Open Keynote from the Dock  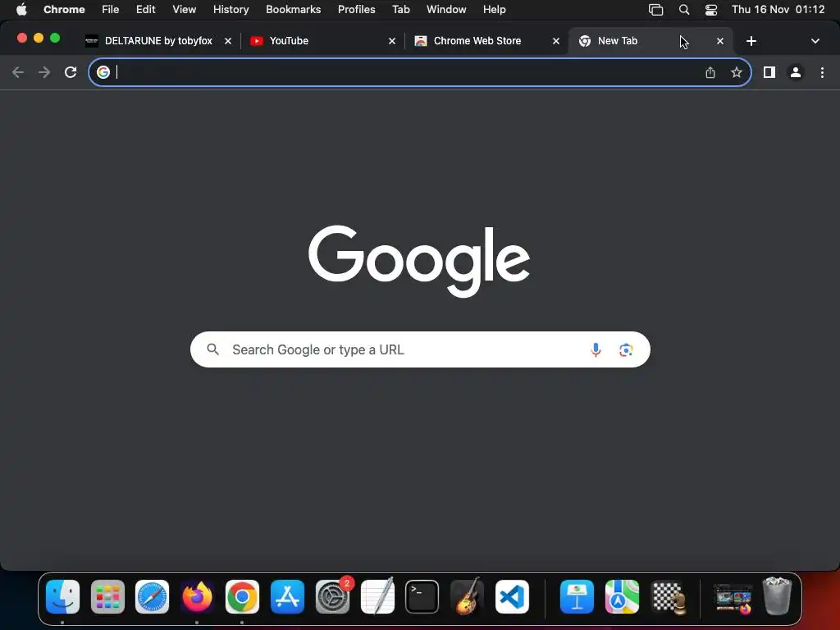pyautogui.click(x=577, y=596)
